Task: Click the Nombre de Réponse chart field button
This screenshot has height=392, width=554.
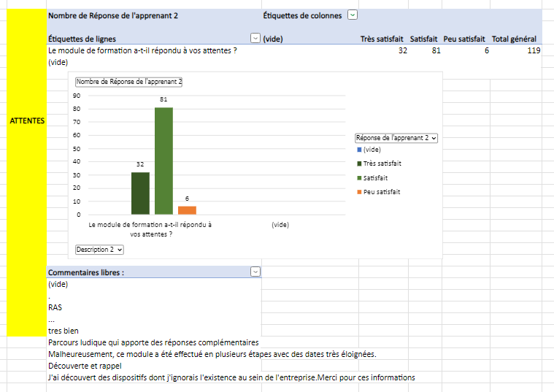Action: (128, 82)
